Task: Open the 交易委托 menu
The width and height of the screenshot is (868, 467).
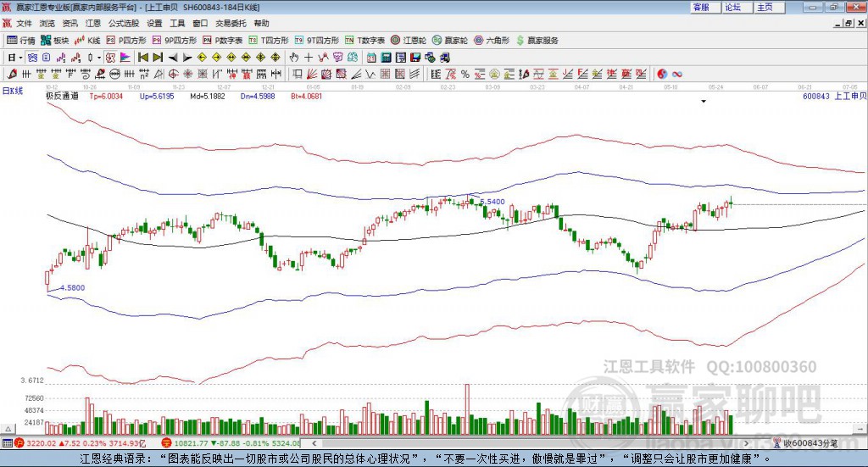Action: coord(231,23)
